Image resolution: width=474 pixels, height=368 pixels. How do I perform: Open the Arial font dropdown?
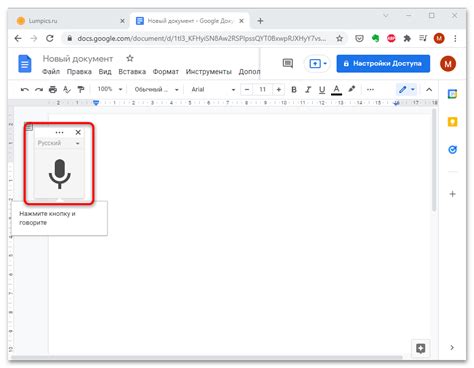point(213,89)
